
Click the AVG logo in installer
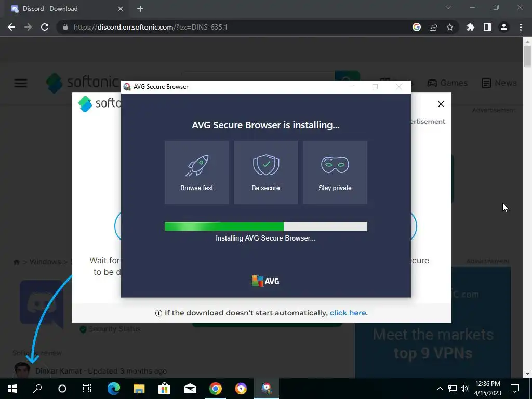(x=265, y=281)
